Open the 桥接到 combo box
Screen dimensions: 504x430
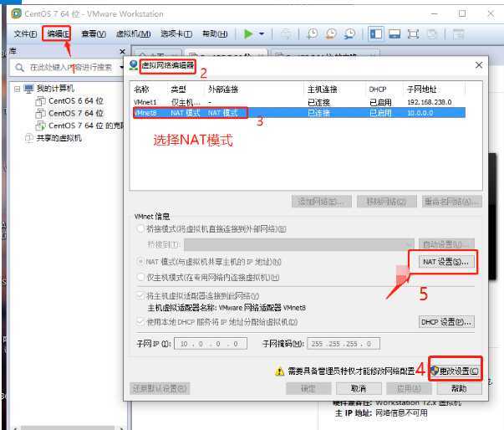point(299,244)
